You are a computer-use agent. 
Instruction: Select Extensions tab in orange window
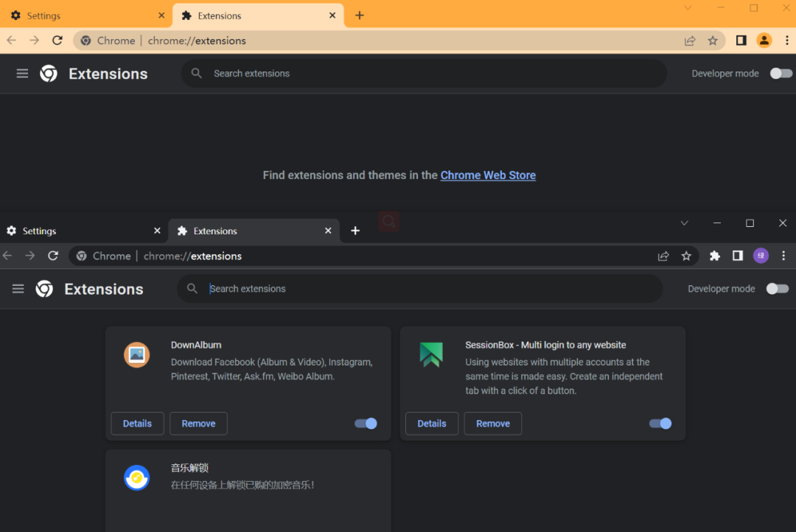pos(258,15)
